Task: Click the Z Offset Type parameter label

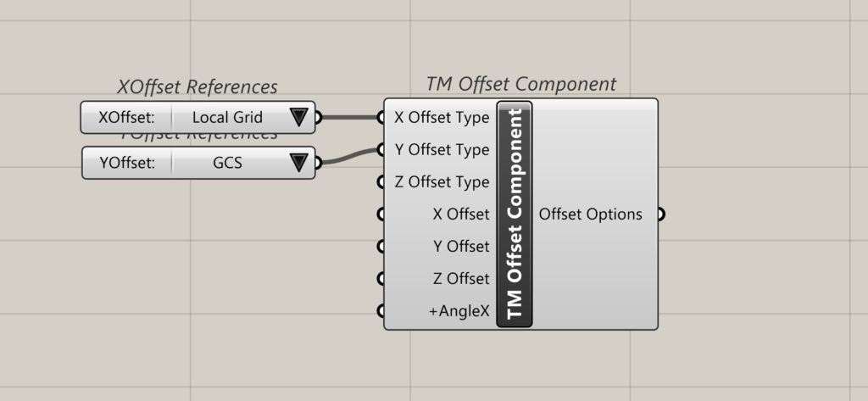Action: [442, 182]
